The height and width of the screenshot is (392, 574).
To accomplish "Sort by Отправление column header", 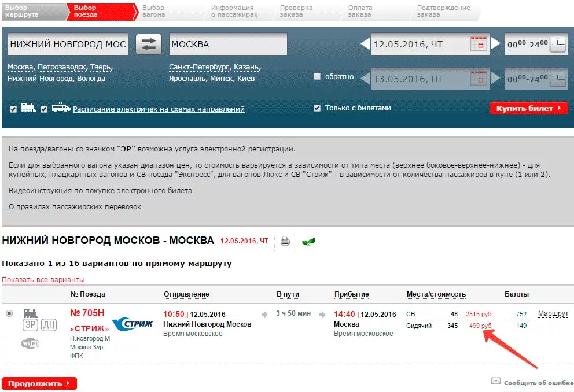I will click(x=186, y=294).
